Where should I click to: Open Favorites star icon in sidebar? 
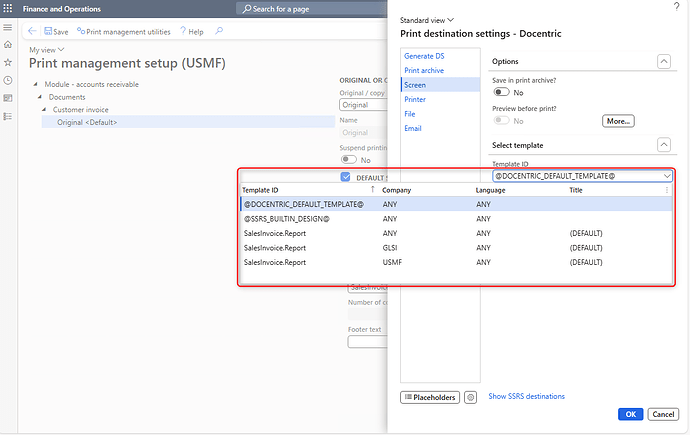point(8,62)
